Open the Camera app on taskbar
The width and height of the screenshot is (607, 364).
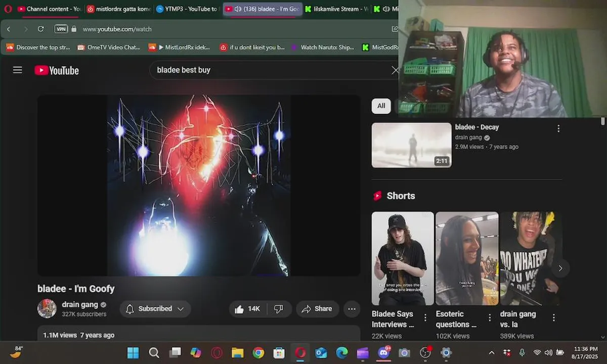click(404, 353)
